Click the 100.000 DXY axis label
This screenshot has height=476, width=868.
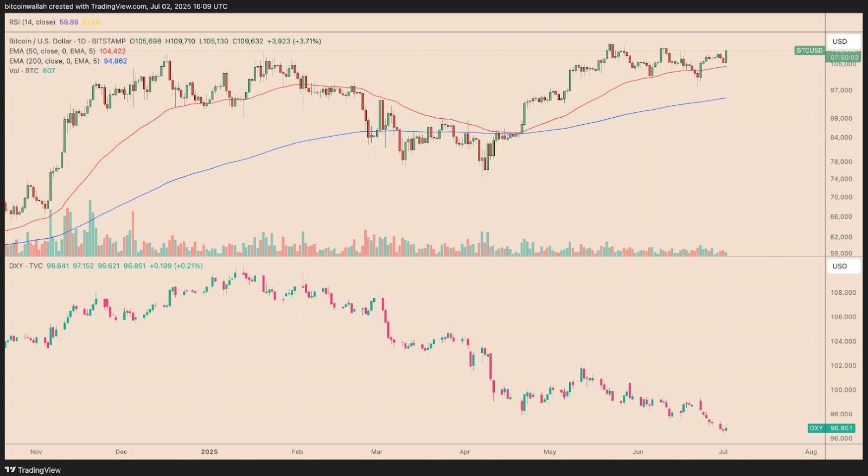point(843,390)
